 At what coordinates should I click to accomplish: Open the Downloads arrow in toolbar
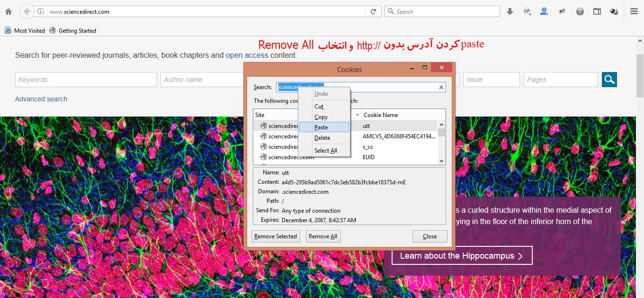(510, 11)
